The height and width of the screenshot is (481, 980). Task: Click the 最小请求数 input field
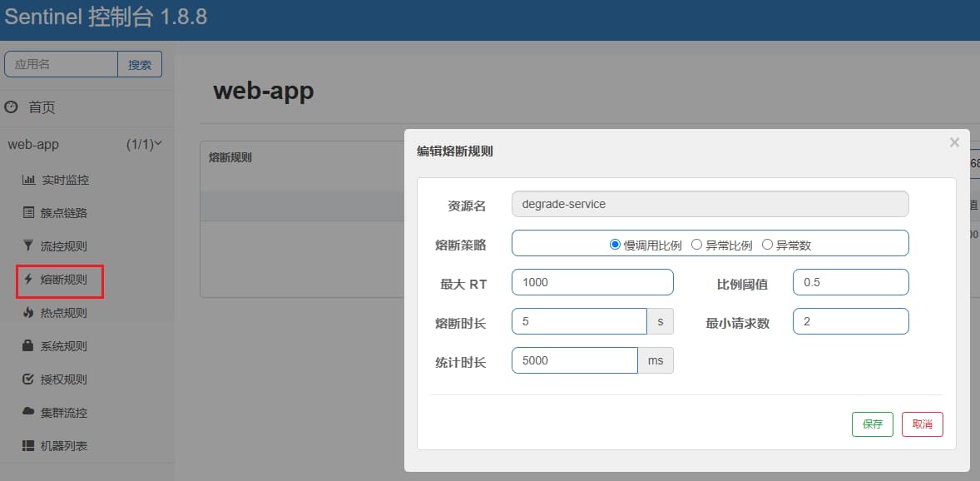[850, 321]
